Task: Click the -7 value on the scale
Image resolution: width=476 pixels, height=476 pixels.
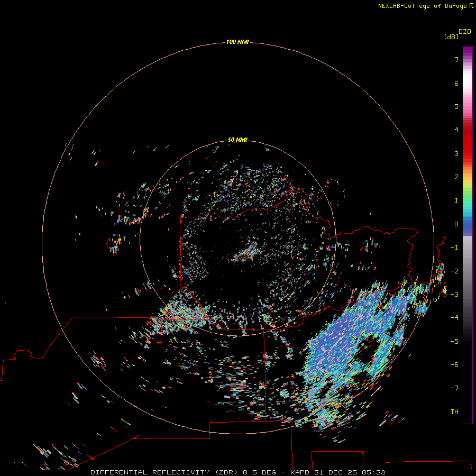Action: tap(454, 388)
